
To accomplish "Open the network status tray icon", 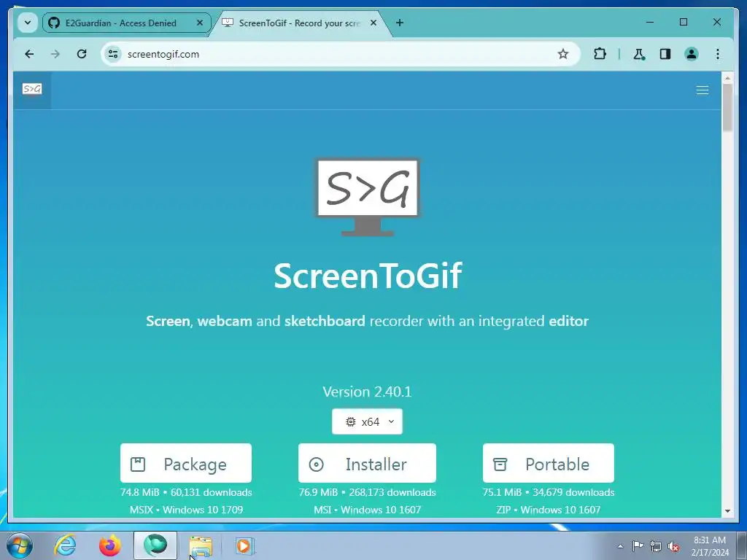I will pyautogui.click(x=656, y=546).
